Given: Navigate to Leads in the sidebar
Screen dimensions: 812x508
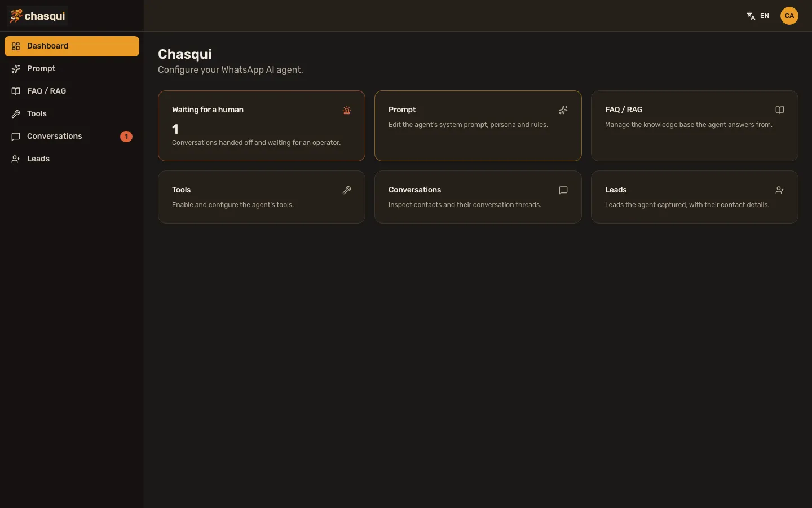Looking at the screenshot, I should [72, 159].
